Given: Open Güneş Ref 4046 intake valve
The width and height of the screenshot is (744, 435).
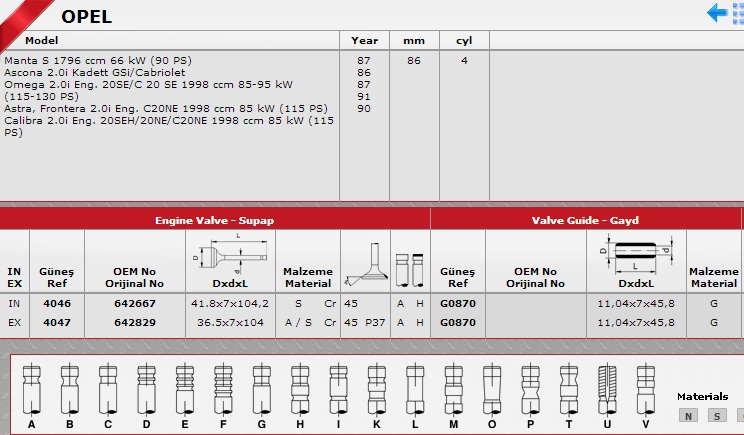Looking at the screenshot, I should coord(57,302).
